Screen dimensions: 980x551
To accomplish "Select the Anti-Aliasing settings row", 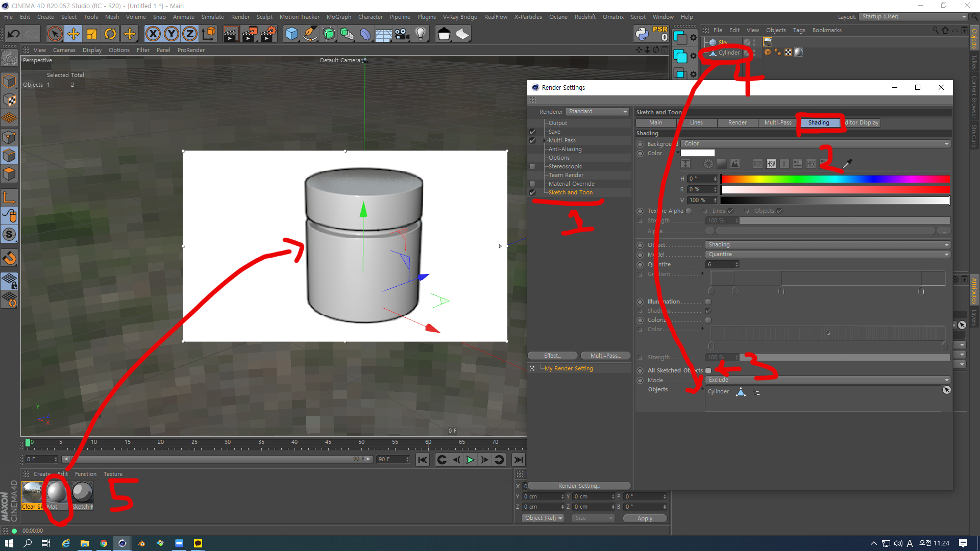I will pyautogui.click(x=565, y=149).
